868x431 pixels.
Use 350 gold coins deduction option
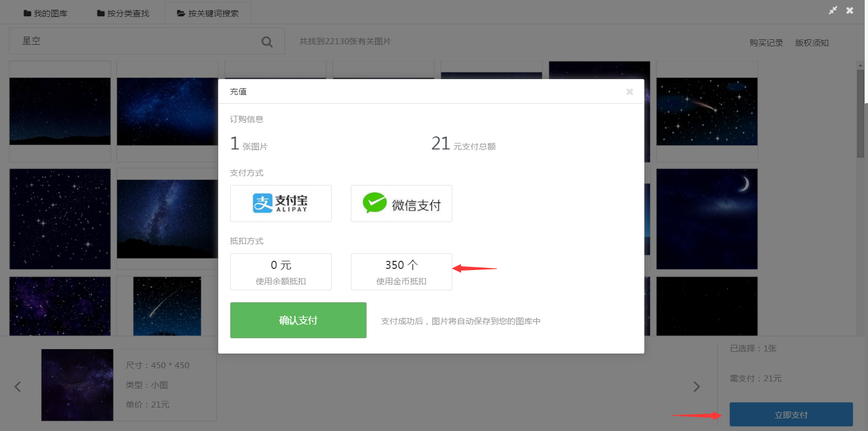click(x=401, y=272)
